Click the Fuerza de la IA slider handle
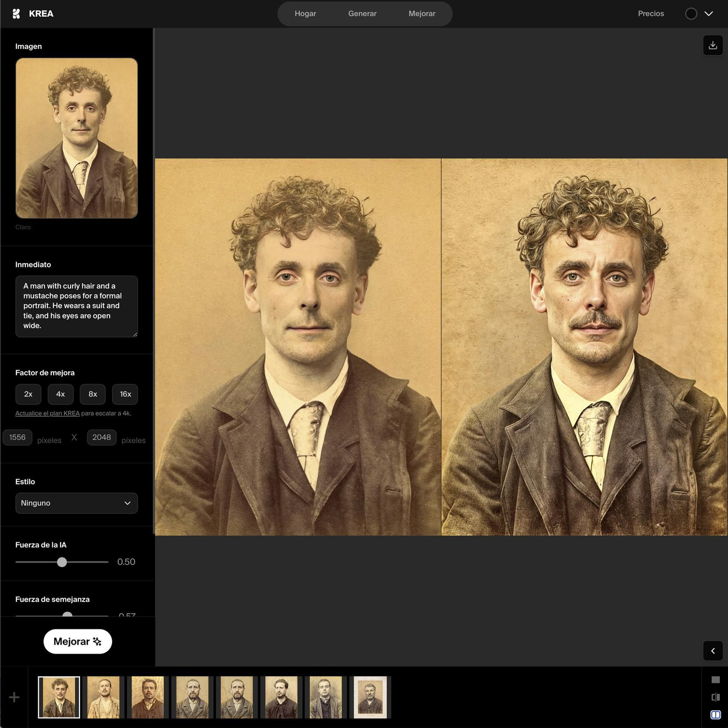 coord(62,562)
